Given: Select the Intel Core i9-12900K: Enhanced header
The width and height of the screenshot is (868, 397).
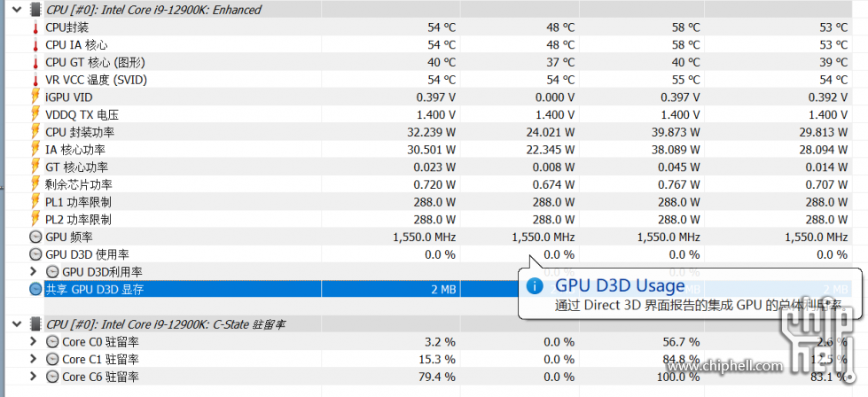Looking at the screenshot, I should (154, 10).
